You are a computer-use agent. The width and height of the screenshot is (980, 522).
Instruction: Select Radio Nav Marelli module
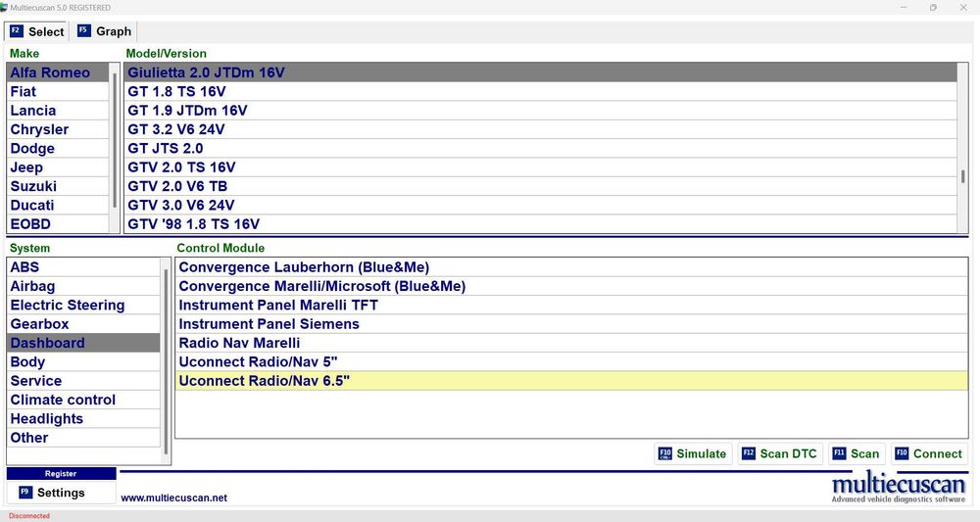pos(571,343)
